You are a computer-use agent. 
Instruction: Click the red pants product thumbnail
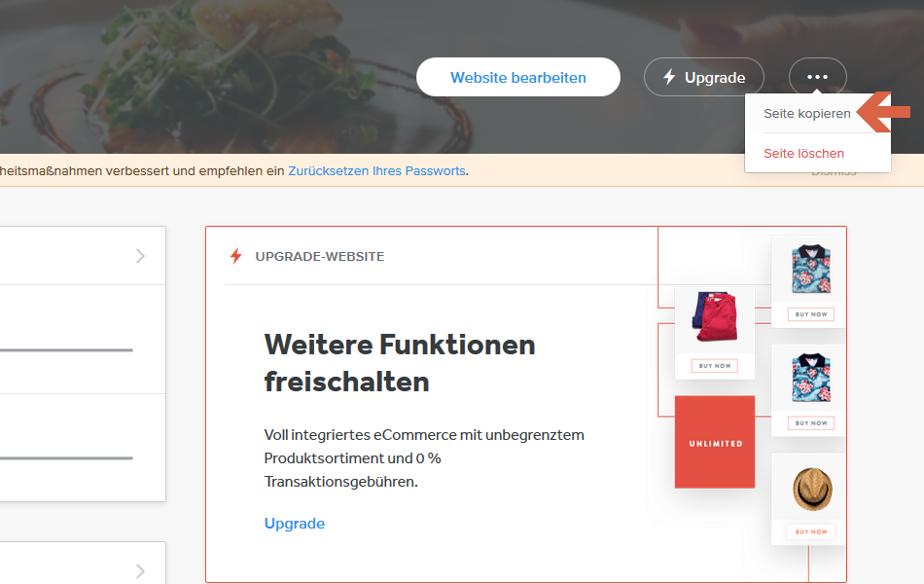coord(715,316)
